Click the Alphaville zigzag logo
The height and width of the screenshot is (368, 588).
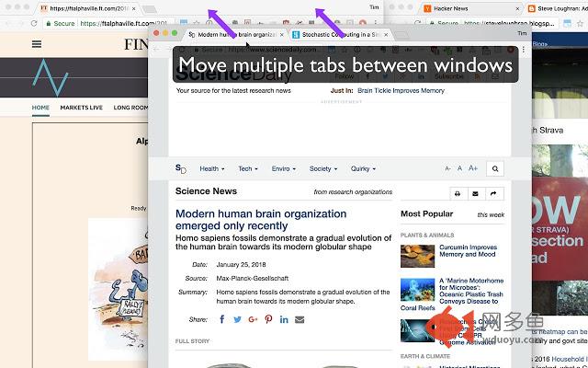(x=50, y=77)
